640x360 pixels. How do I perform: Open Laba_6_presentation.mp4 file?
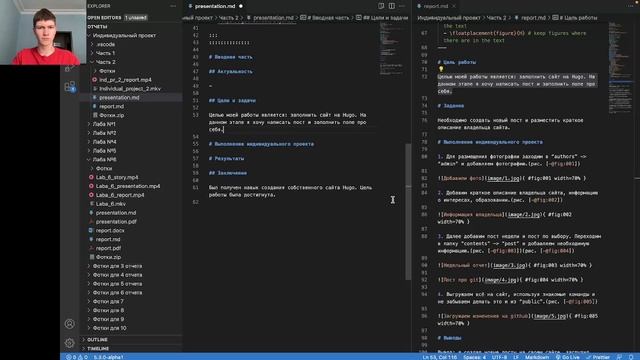click(128, 186)
